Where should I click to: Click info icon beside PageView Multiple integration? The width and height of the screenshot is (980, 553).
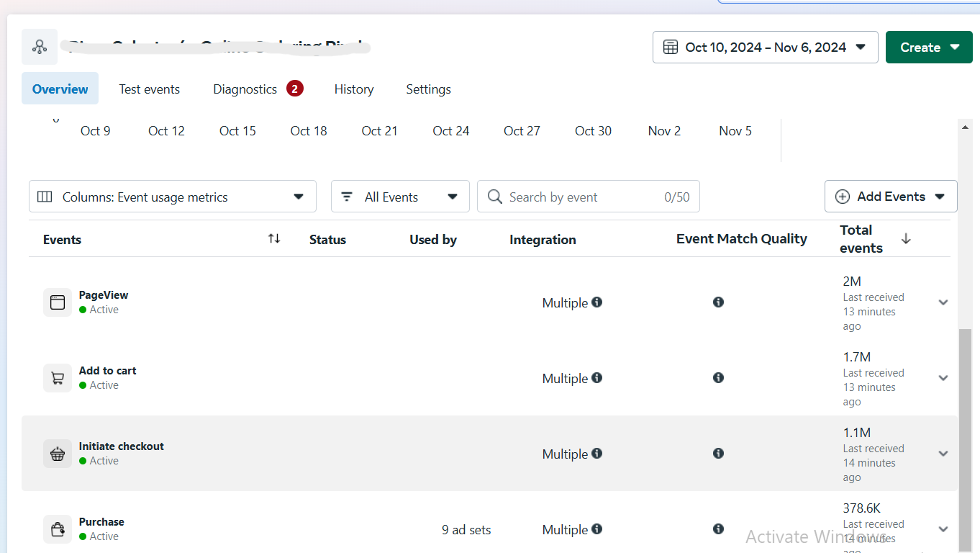click(597, 302)
